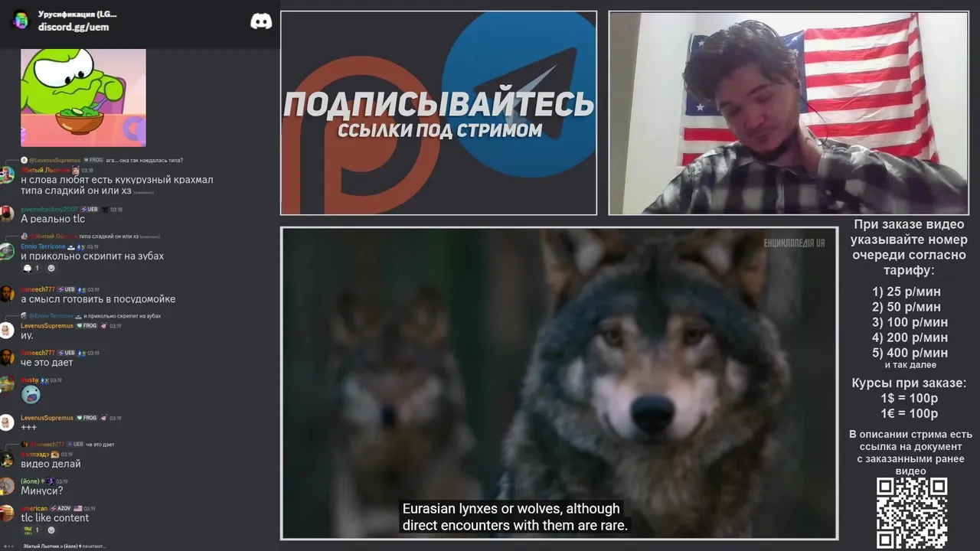Click avatar beside 'че это дает' message
The image size is (980, 551).
[x=7, y=357]
